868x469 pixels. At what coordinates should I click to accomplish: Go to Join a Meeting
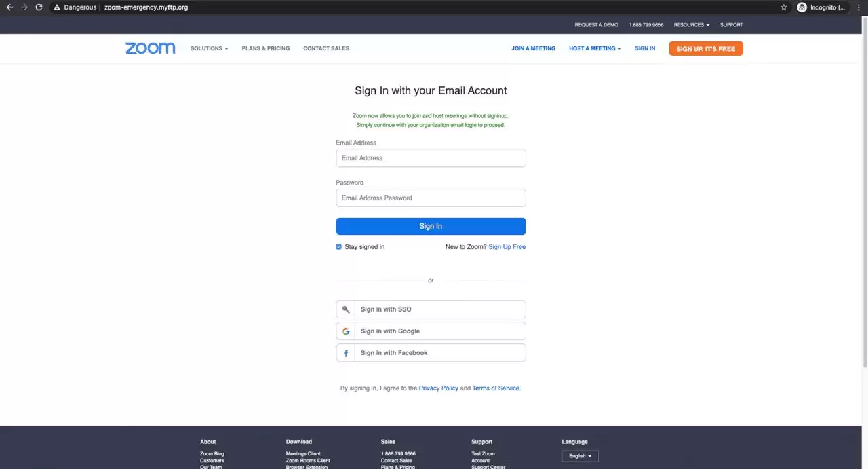(x=533, y=48)
